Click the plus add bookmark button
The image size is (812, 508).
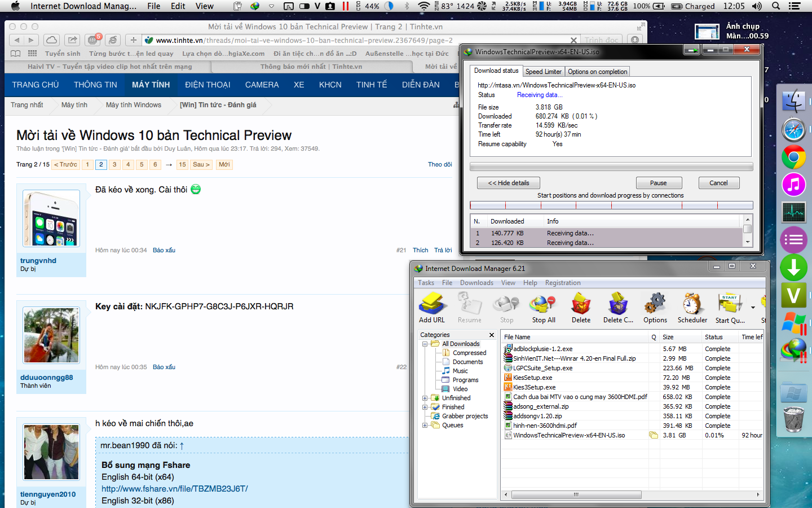coord(134,40)
